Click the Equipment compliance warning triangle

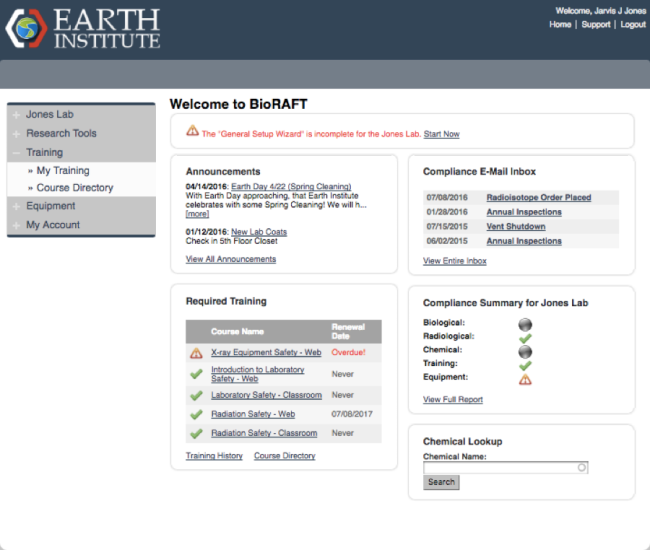[525, 379]
